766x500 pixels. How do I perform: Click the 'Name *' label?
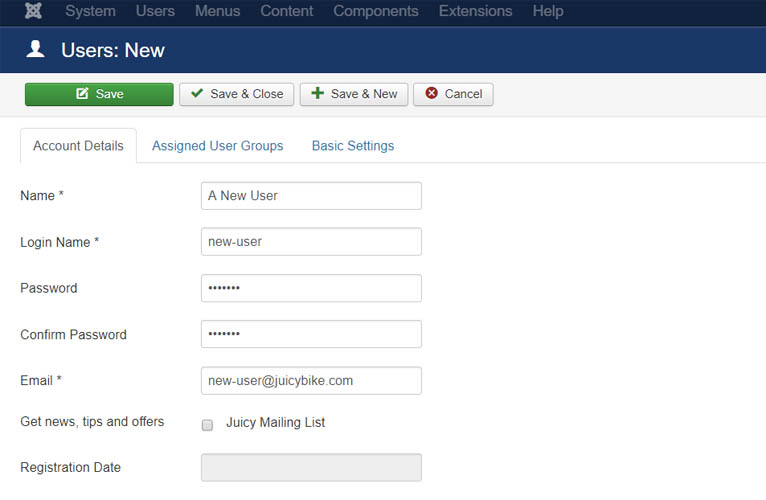click(42, 196)
